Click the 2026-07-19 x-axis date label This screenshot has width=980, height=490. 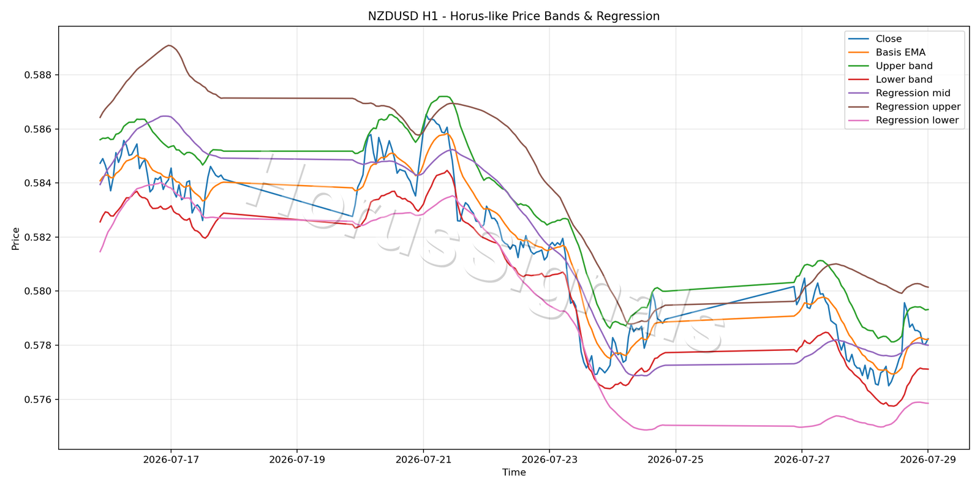(x=297, y=459)
